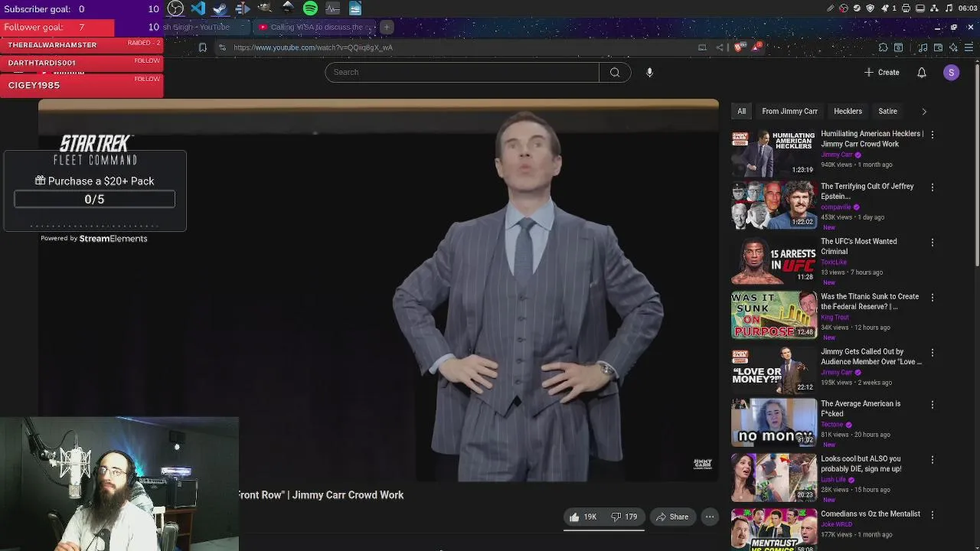980x551 pixels.
Task: Open options for UFC's Most Wanted Criminal
Action: pos(932,243)
